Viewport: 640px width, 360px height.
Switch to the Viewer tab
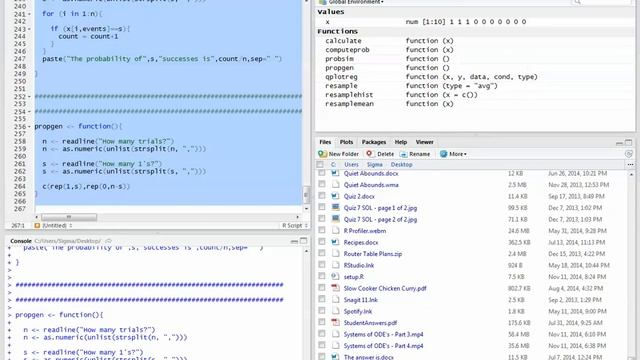(x=424, y=142)
